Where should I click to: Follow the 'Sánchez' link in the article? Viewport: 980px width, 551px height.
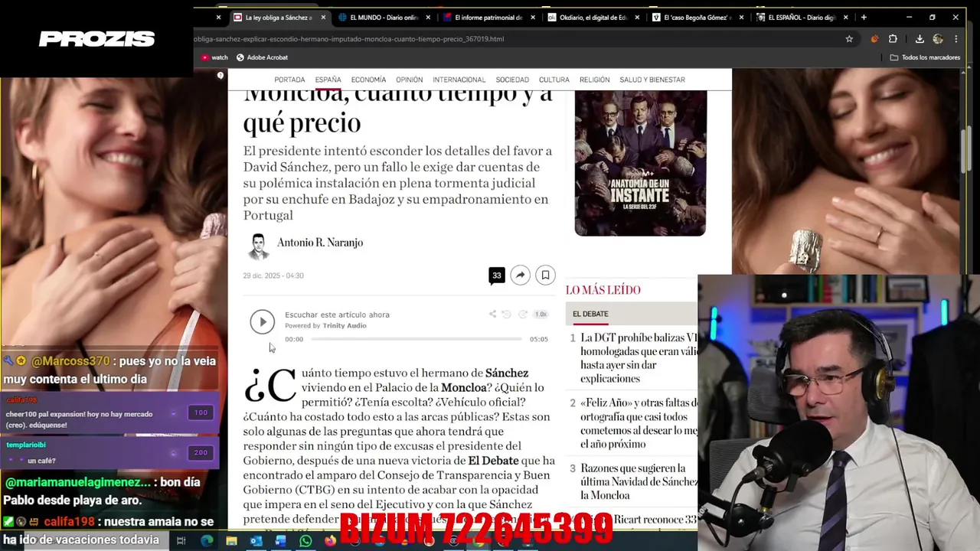click(x=507, y=373)
